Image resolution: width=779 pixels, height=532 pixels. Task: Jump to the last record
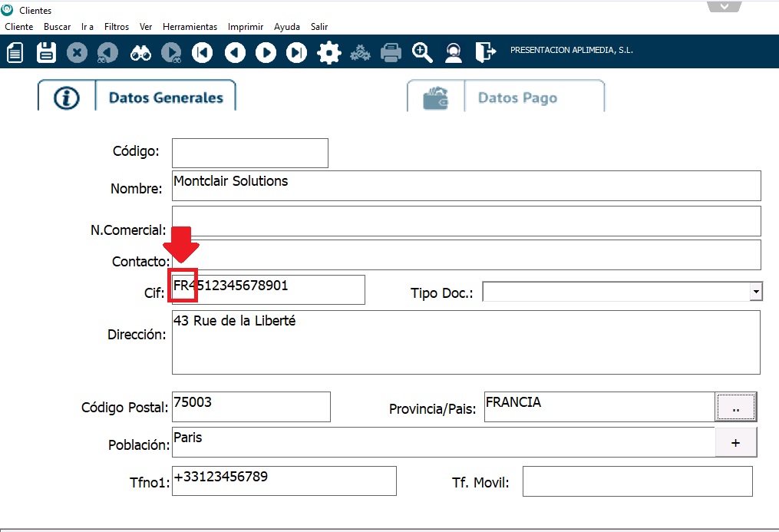pyautogui.click(x=296, y=53)
